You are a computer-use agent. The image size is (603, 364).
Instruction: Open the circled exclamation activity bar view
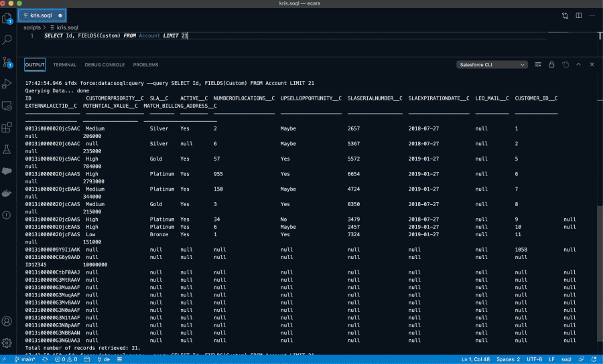[x=7, y=215]
